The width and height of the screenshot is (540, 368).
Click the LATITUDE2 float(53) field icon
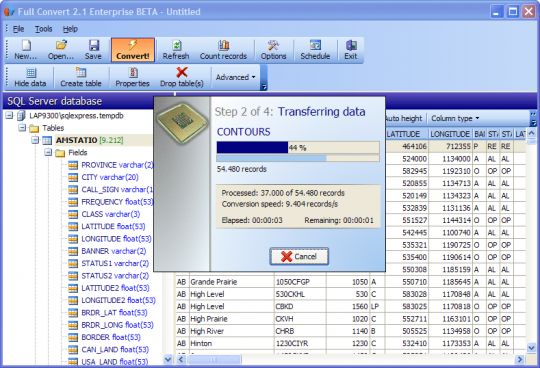tap(73, 288)
